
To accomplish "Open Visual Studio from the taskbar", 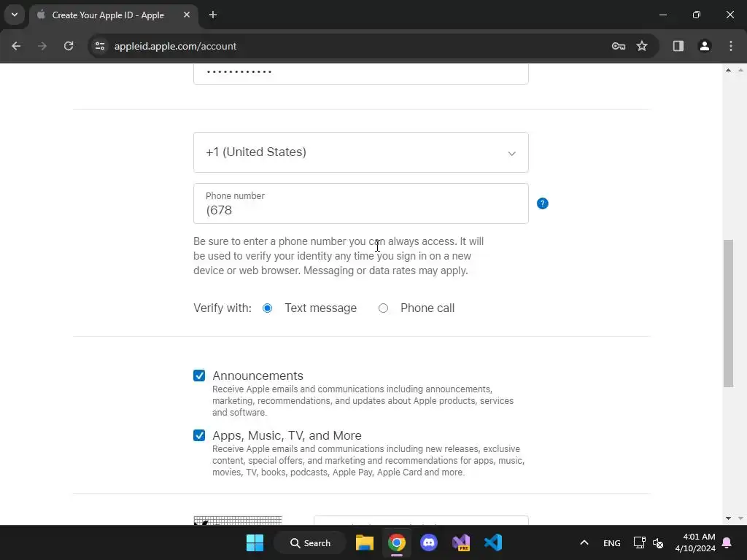I will (461, 542).
